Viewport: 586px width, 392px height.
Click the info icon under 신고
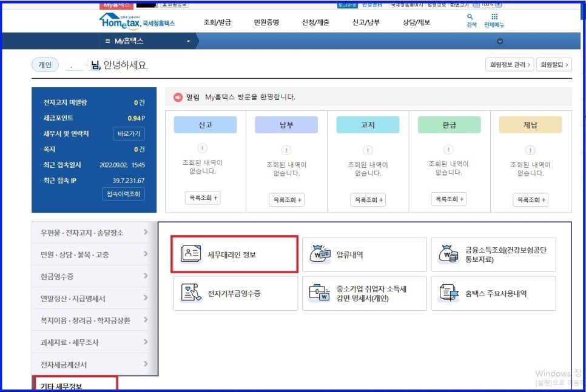(x=202, y=148)
